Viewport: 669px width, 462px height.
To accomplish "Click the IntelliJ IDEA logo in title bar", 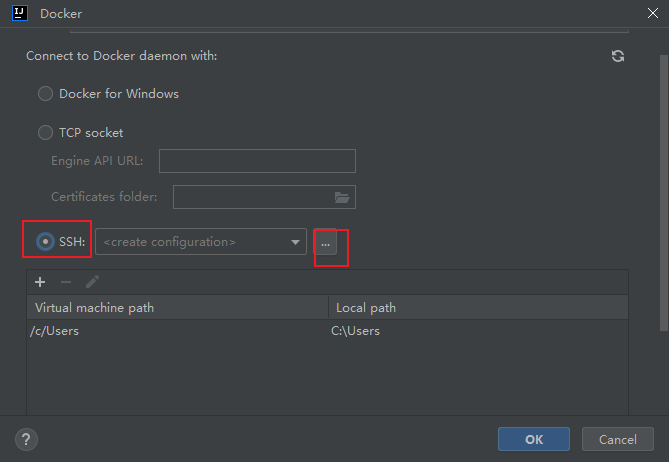I will (x=20, y=13).
